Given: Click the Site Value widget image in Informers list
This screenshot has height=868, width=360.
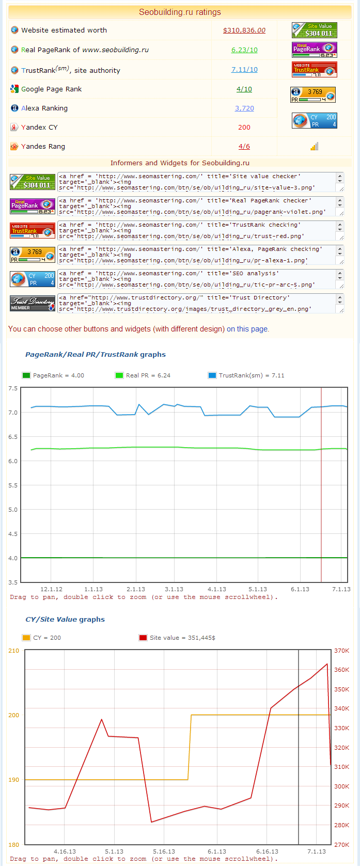Looking at the screenshot, I should [x=33, y=182].
